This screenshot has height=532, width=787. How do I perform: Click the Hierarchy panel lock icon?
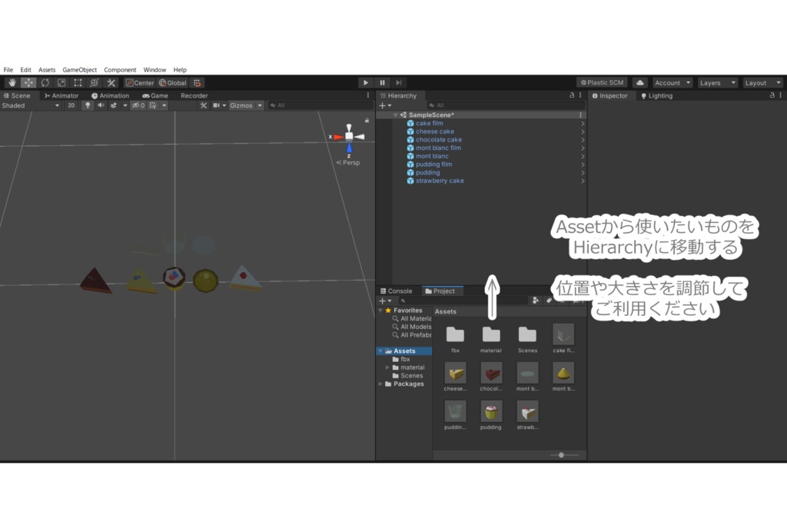[x=572, y=95]
